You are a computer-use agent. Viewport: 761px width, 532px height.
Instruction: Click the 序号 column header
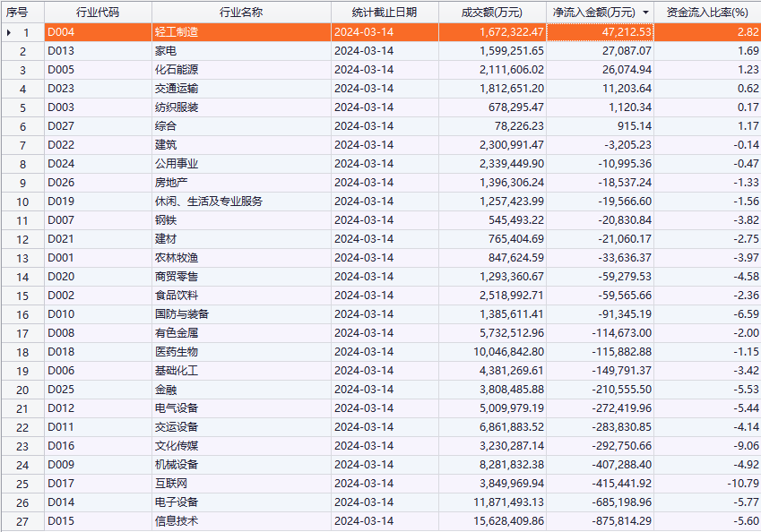(18, 13)
